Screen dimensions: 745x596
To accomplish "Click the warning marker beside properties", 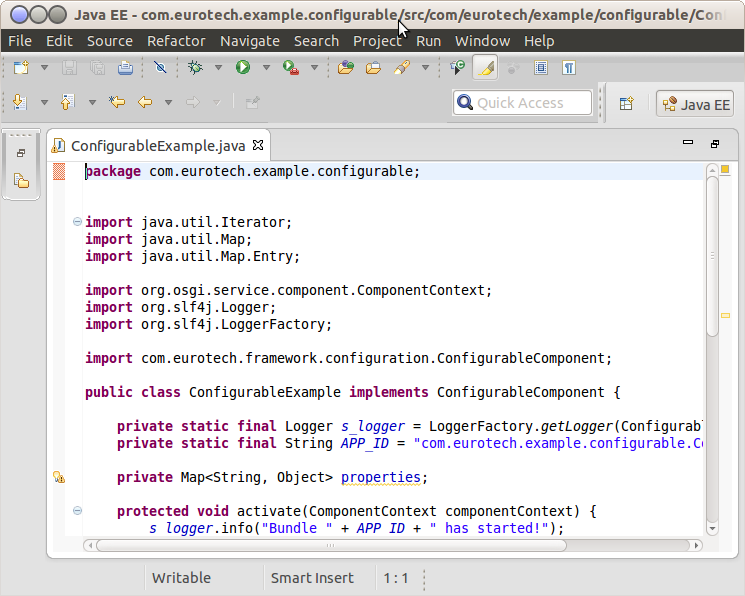I will 58,477.
